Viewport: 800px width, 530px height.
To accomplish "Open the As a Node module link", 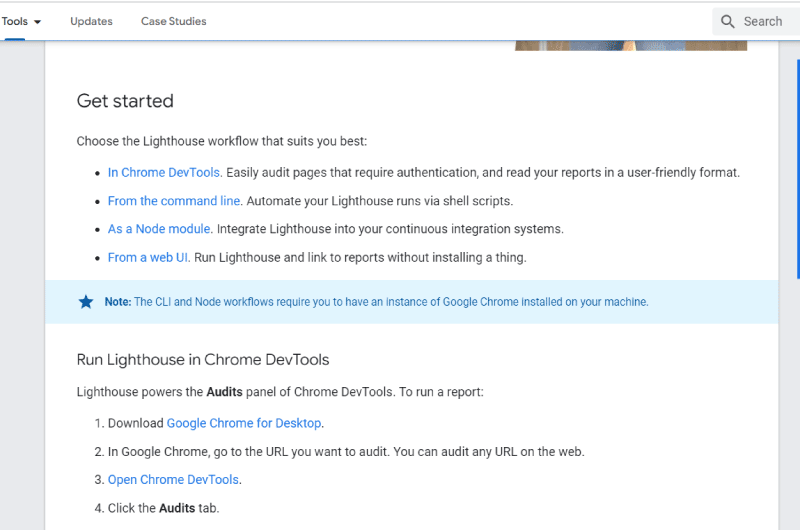I will click(x=159, y=229).
